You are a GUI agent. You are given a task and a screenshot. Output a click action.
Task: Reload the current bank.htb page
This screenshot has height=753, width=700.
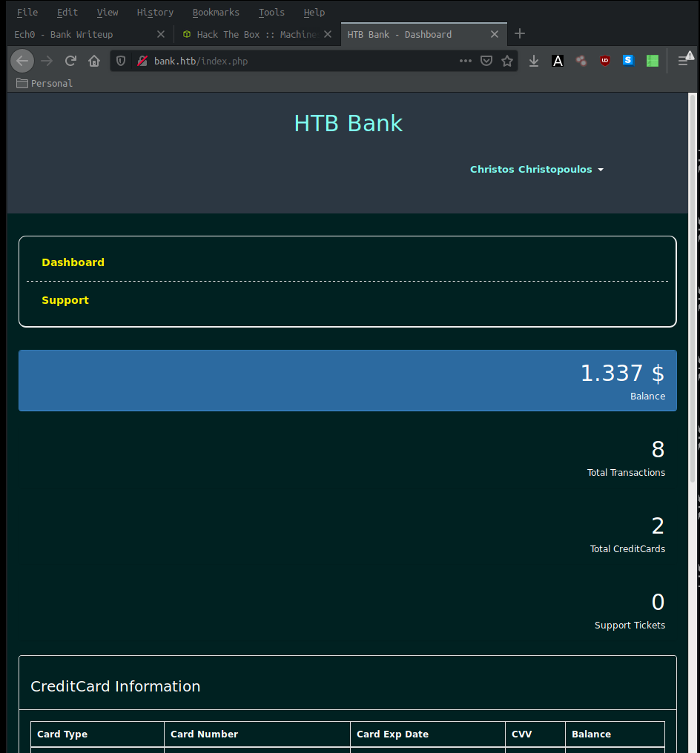pyautogui.click(x=70, y=61)
